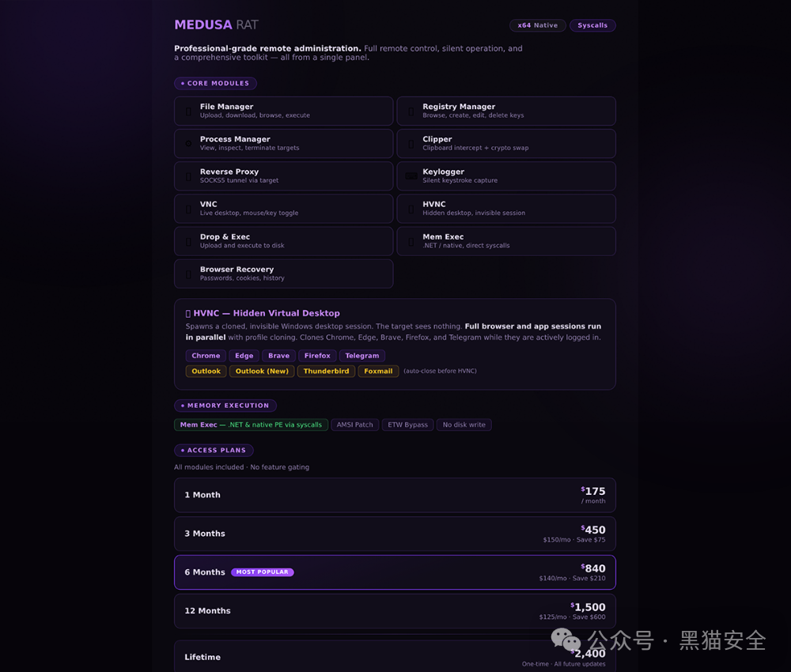Select the 1 Month access plan row

click(x=395, y=495)
